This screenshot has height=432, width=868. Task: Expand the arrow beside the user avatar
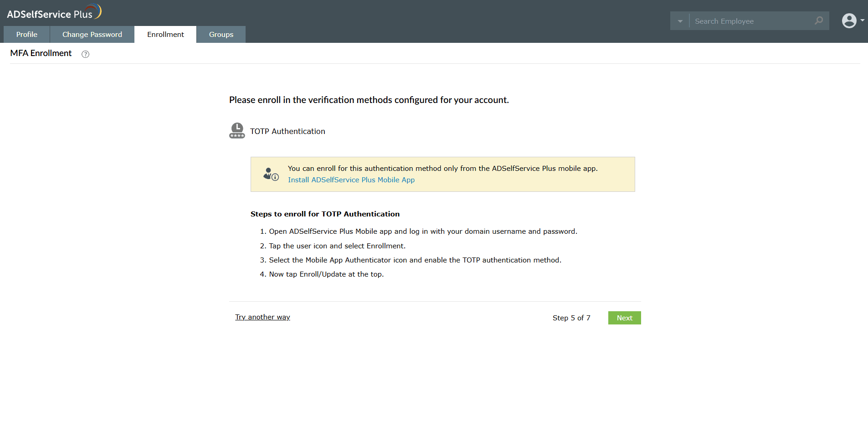pos(863,21)
